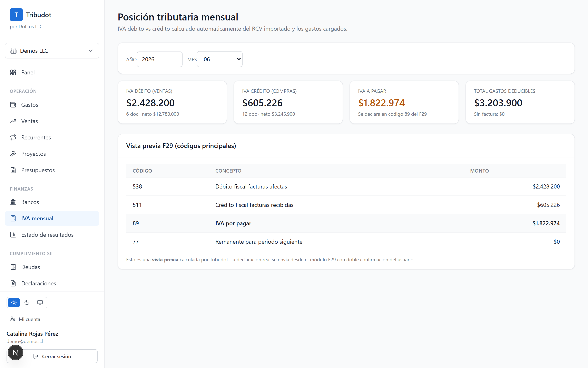Image resolution: width=588 pixels, height=368 pixels.
Task: Switch to system theme monitor toggle
Action: [40, 303]
